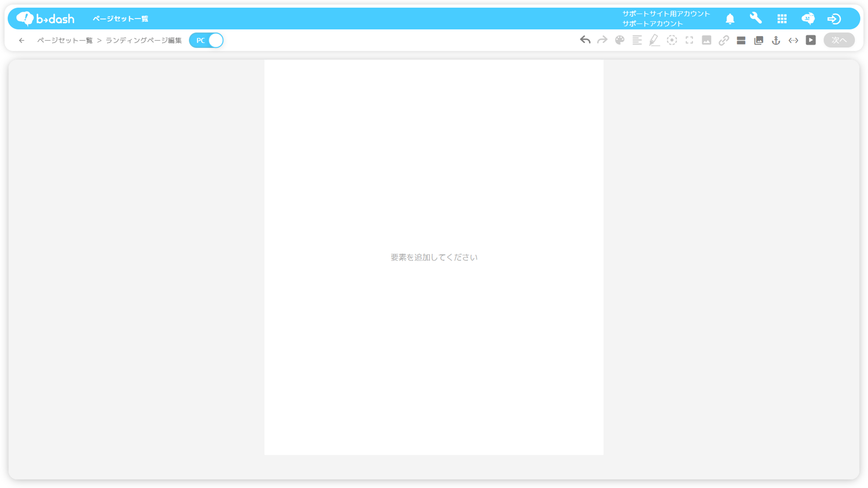Click the dashed circle target icon
The height and width of the screenshot is (488, 868).
[672, 40]
